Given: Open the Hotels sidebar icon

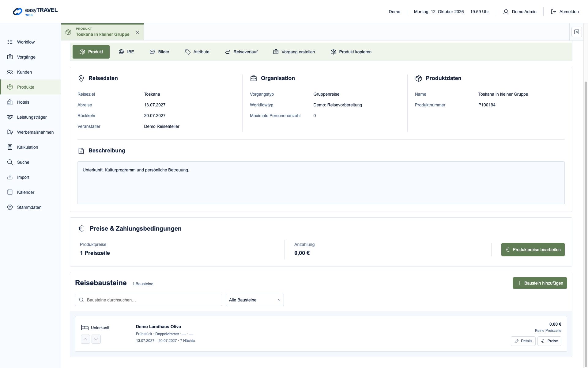Looking at the screenshot, I should (x=10, y=102).
